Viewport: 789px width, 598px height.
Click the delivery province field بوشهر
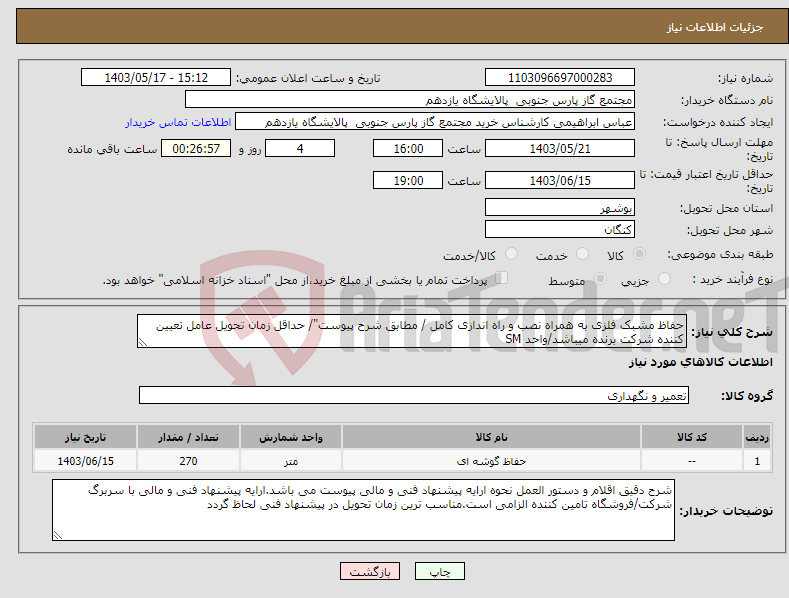tap(560, 207)
